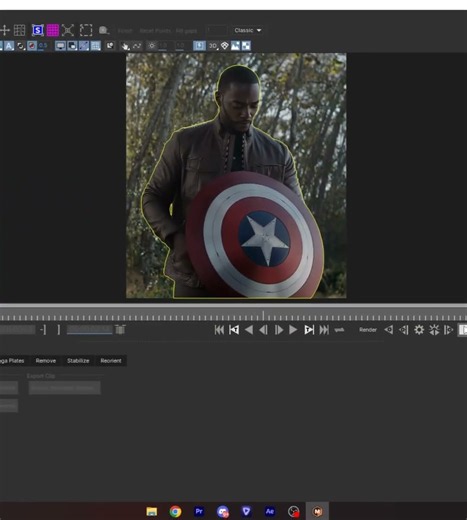This screenshot has height=520, width=467.
Task: Jump to the previous keyframe
Action: [234, 330]
